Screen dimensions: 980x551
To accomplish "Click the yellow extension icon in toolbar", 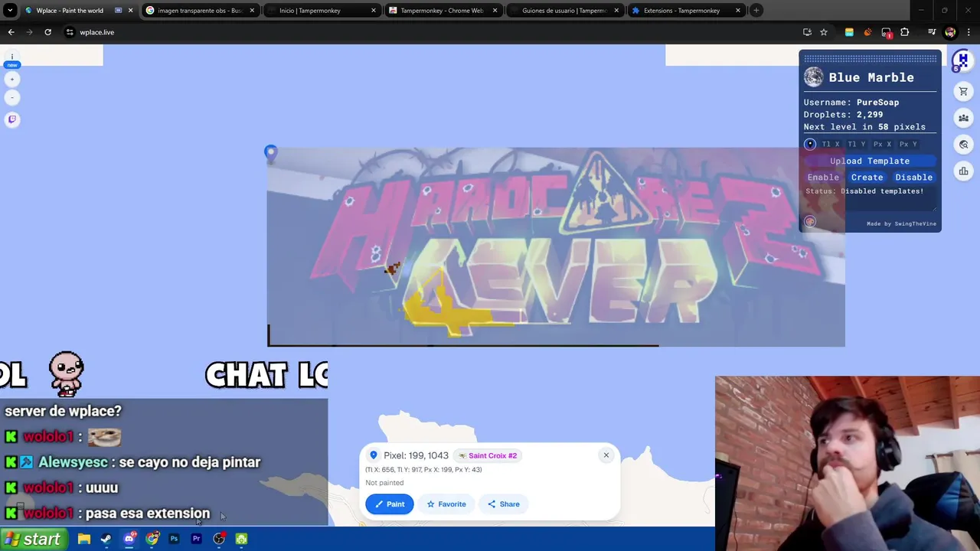I will pyautogui.click(x=849, y=32).
